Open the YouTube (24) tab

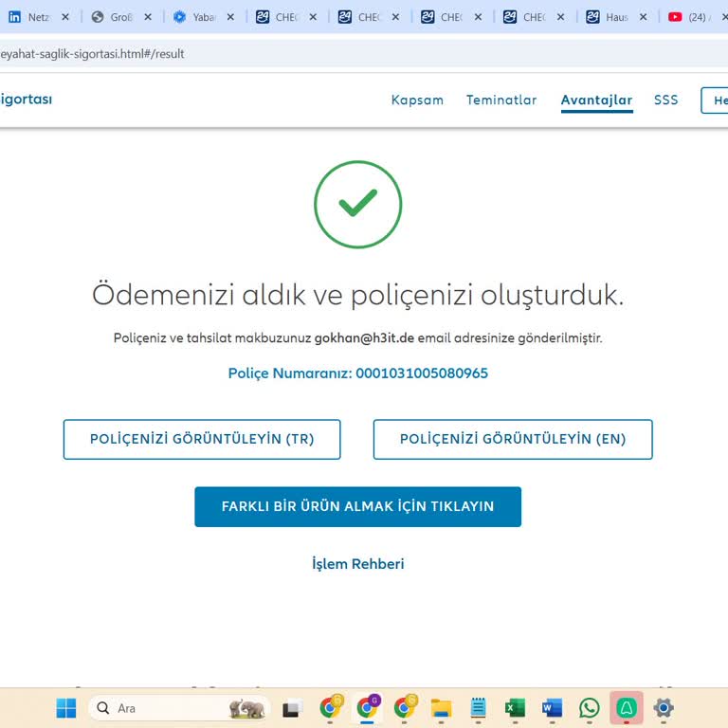[689, 17]
